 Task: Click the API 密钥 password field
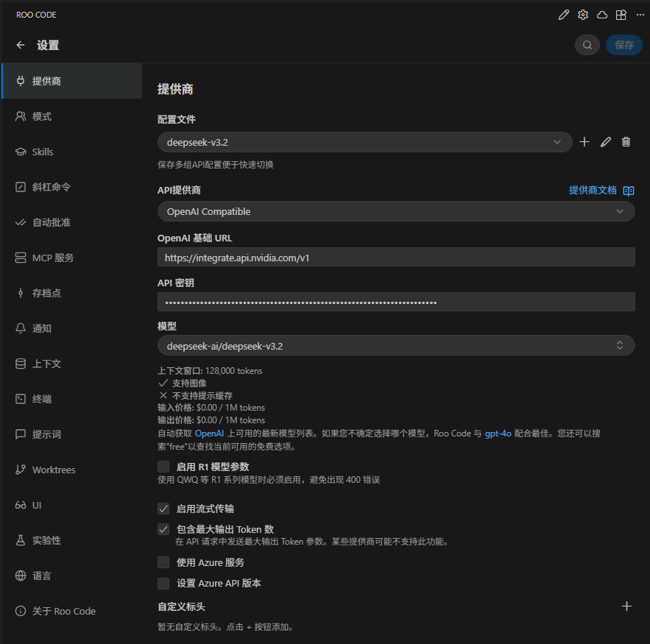[396, 302]
